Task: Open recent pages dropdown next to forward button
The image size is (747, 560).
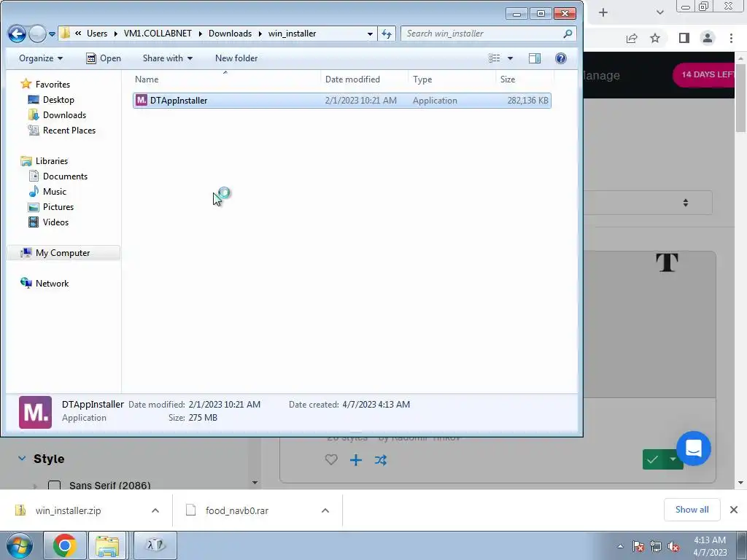Action: pos(52,34)
